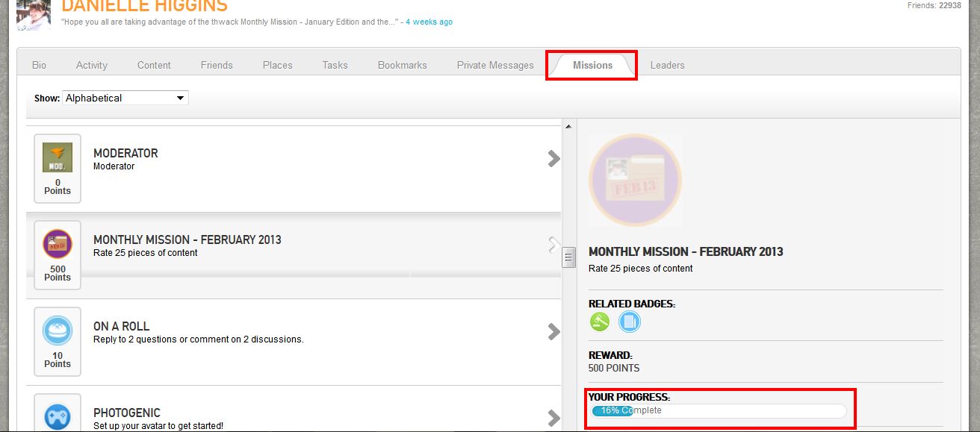This screenshot has width=980, height=432.
Task: Go to the Places tab
Action: [x=277, y=65]
